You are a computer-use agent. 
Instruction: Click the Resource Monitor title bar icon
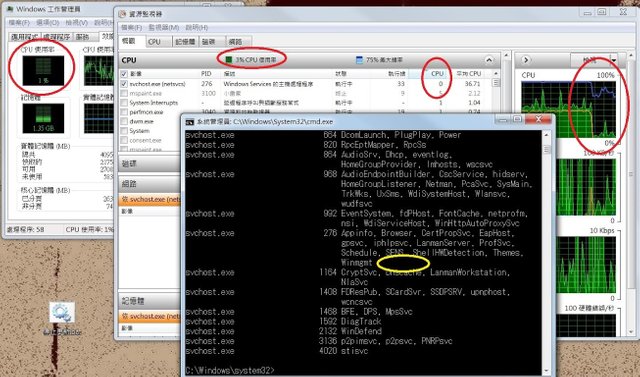(122, 13)
